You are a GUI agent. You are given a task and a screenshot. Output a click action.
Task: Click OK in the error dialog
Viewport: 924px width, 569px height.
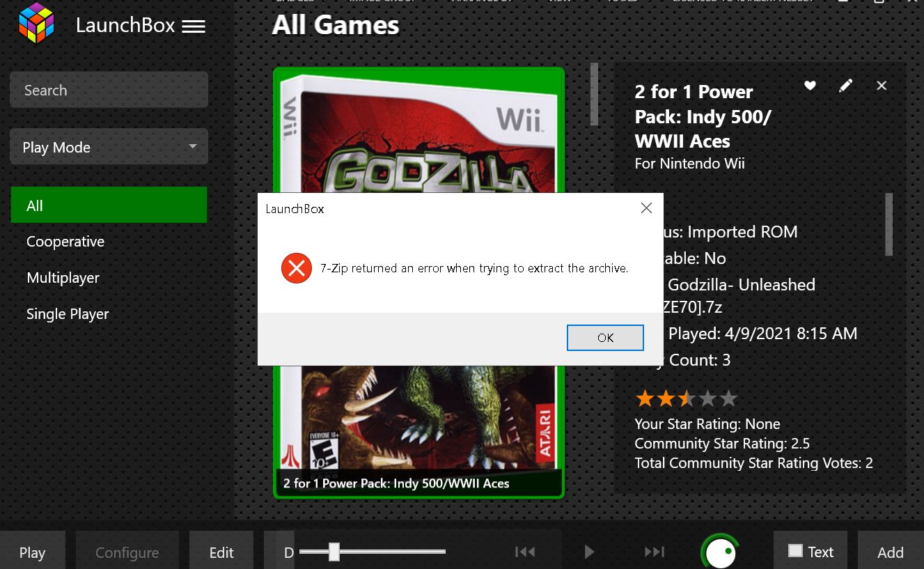click(605, 338)
